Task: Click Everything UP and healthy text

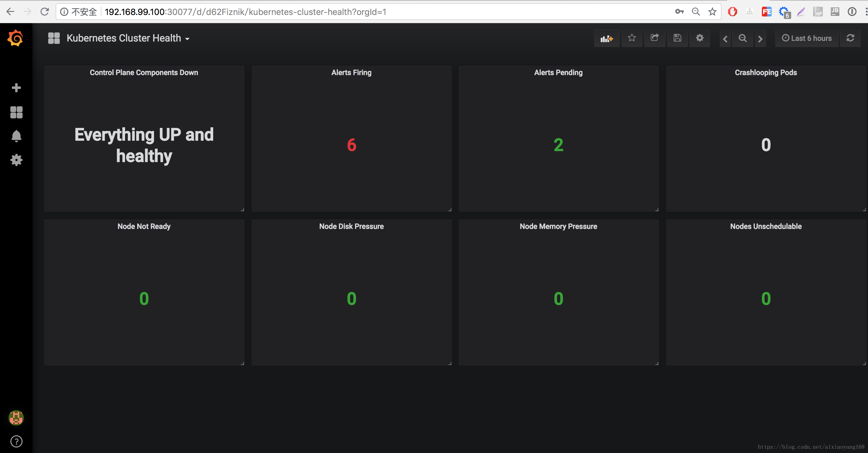Action: (x=144, y=145)
